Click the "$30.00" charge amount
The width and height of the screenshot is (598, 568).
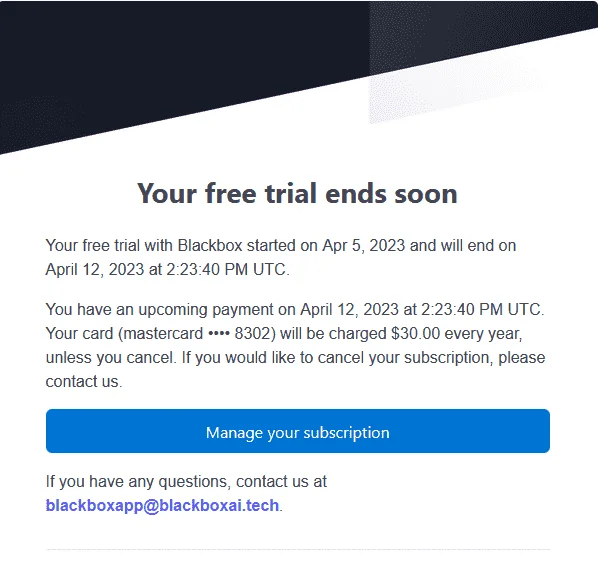[415, 334]
